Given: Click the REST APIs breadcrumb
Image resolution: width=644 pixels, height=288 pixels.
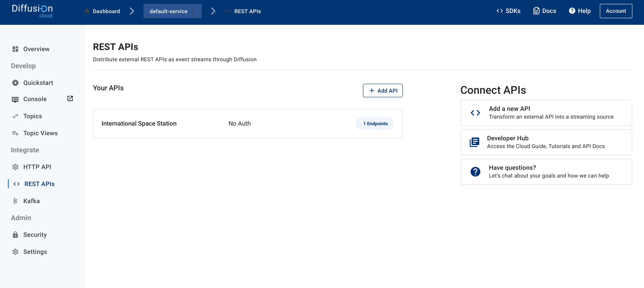Looking at the screenshot, I should [247, 11].
